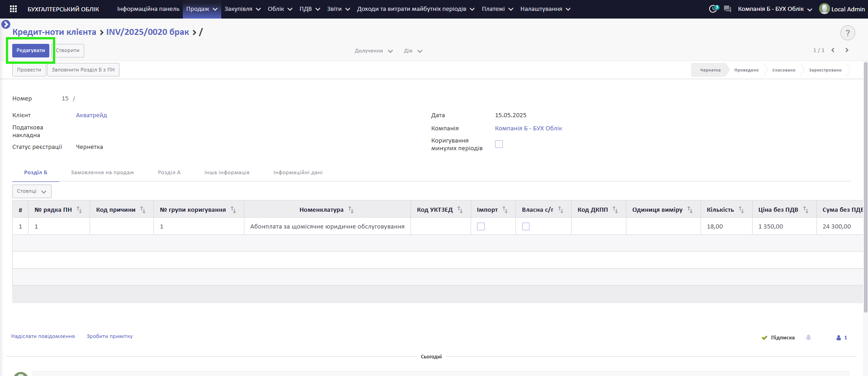868x376 pixels.
Task: Switch to Розділ Б tab
Action: [36, 172]
